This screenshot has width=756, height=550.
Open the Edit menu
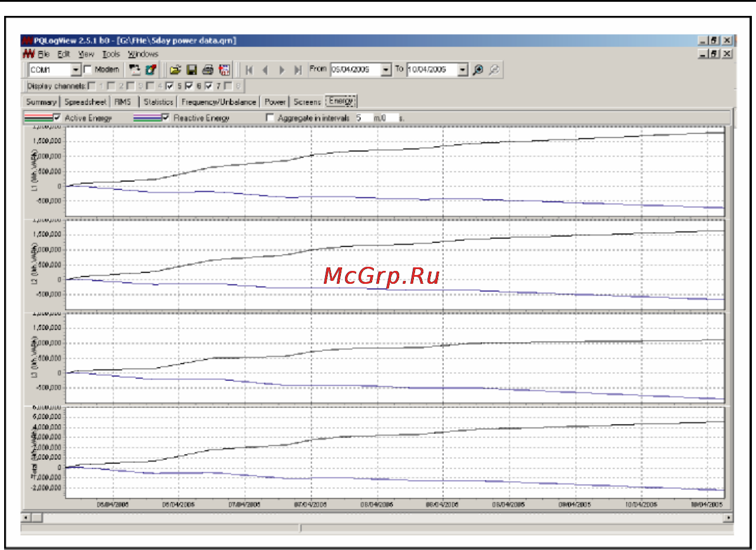click(x=64, y=54)
